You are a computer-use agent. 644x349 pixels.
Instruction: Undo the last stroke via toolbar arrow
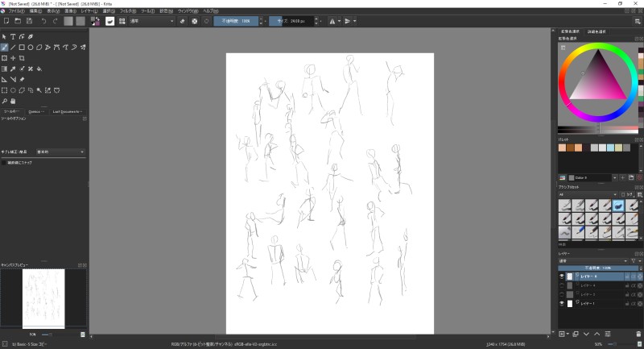(x=43, y=21)
